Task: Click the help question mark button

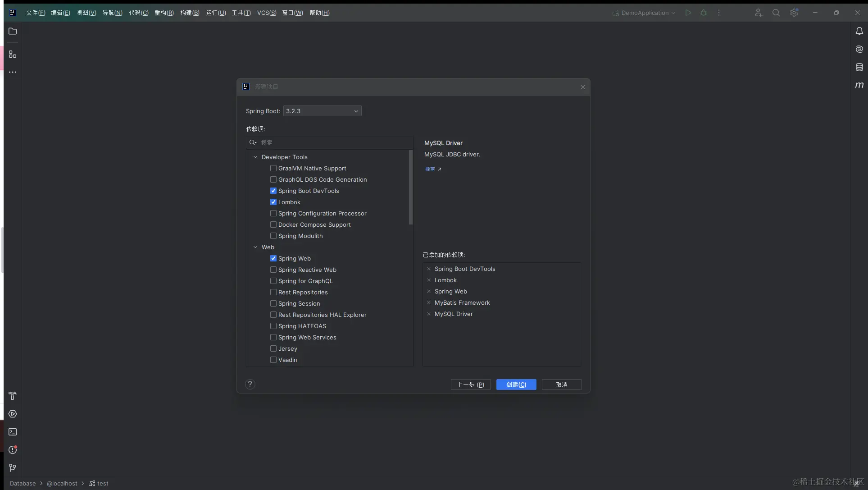Action: coord(250,384)
